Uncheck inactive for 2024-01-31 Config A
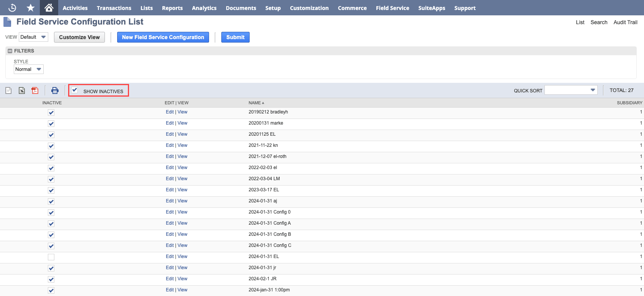 click(51, 224)
